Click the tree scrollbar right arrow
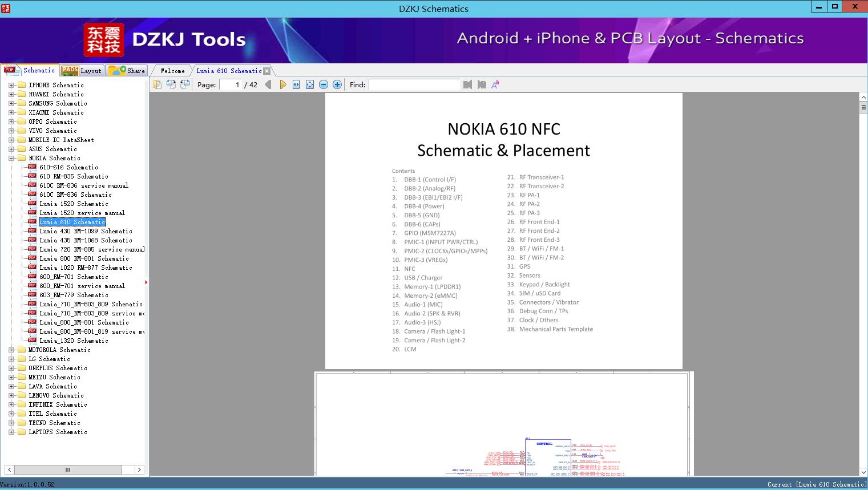The width and height of the screenshot is (868, 490). click(139, 469)
